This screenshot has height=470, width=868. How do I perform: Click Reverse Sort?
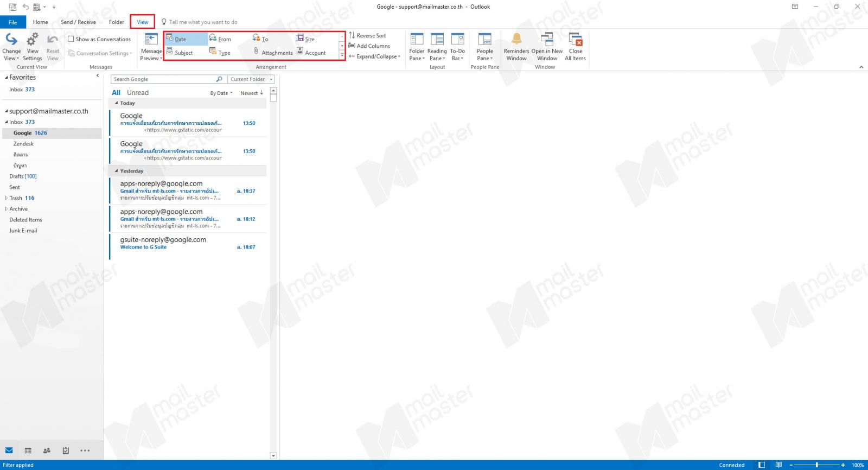click(x=367, y=35)
